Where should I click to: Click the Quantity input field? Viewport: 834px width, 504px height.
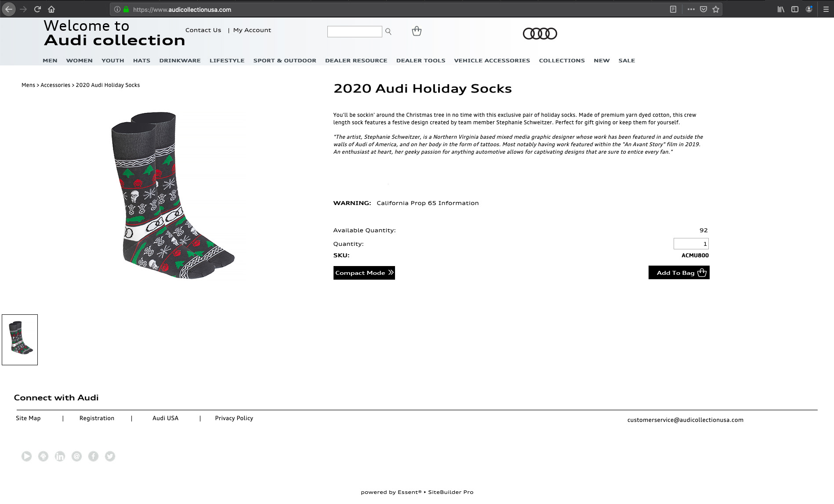click(x=691, y=244)
